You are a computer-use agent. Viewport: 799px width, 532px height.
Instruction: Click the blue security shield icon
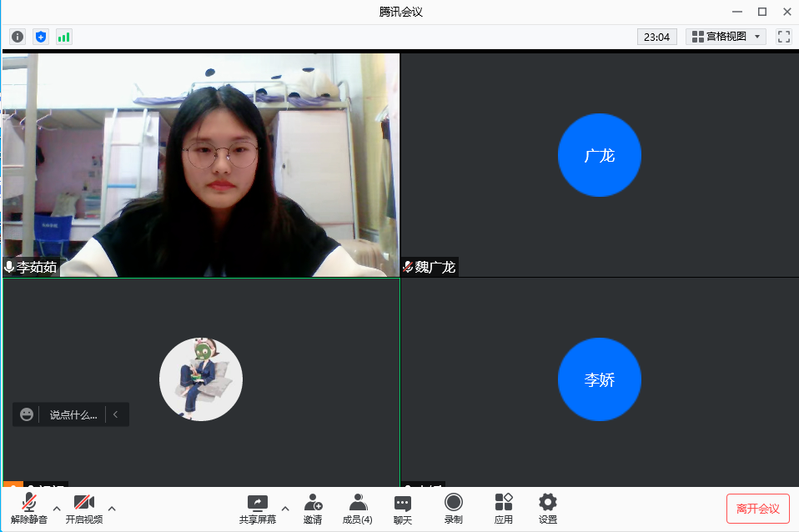[40, 37]
